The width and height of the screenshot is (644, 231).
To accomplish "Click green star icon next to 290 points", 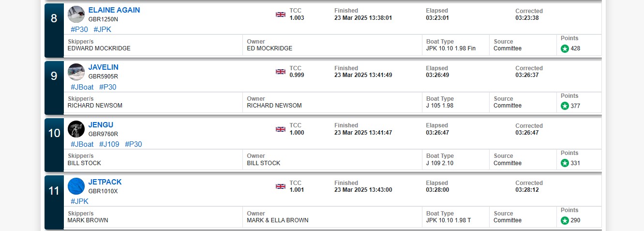I will [x=565, y=220].
